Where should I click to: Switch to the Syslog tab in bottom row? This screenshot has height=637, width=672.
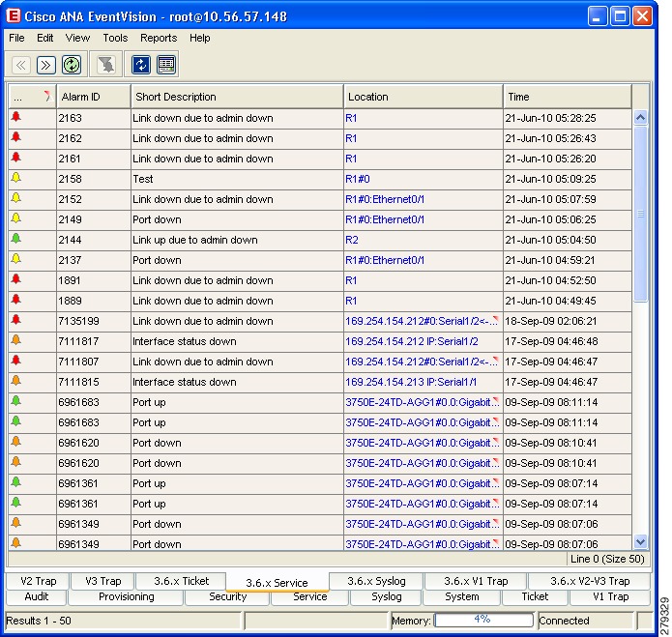[386, 596]
